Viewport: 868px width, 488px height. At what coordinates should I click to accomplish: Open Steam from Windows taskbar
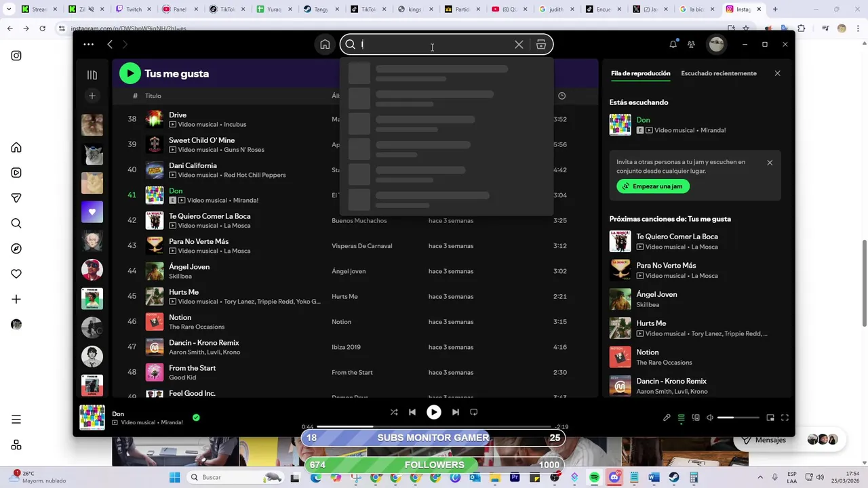pyautogui.click(x=673, y=477)
